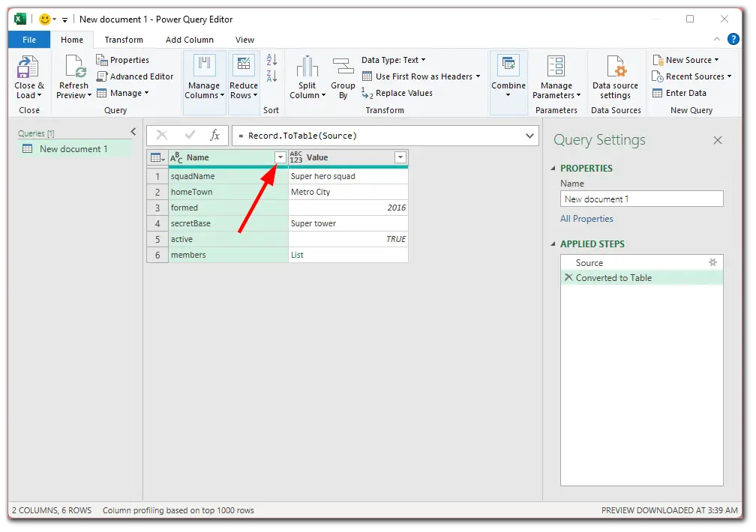756x532 pixels.
Task: Click the All Properties link
Action: [x=586, y=219]
